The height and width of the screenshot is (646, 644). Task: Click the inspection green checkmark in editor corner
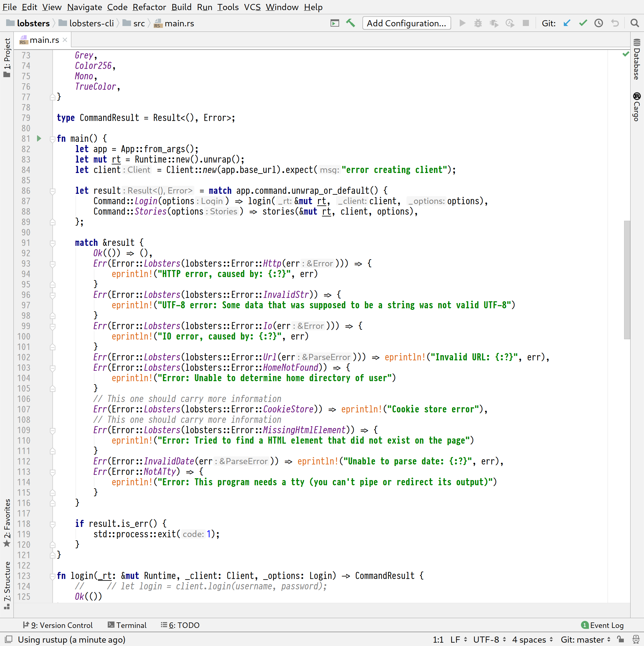626,54
